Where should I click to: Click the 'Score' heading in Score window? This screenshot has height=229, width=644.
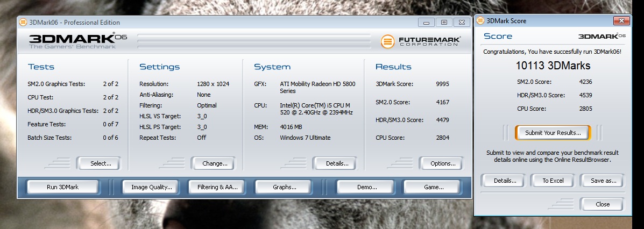(498, 36)
